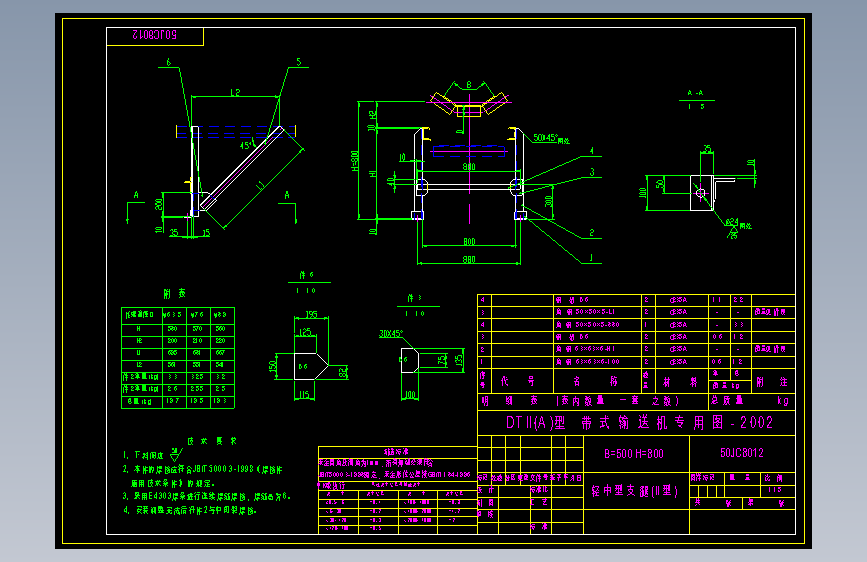
Task: Click the B=500 H=800 cell
Action: tap(634, 454)
